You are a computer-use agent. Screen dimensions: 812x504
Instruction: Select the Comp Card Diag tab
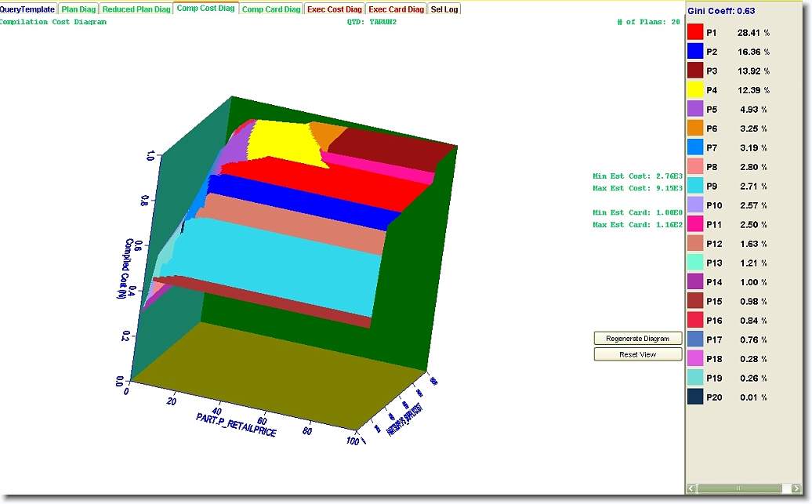pyautogui.click(x=270, y=9)
